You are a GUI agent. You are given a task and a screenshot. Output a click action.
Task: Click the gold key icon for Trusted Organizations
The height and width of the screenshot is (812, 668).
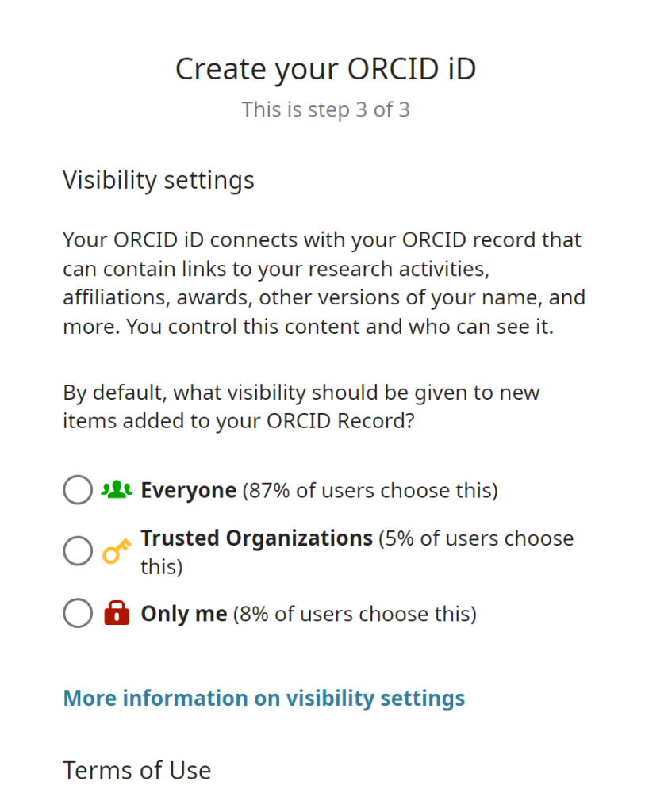(x=116, y=550)
